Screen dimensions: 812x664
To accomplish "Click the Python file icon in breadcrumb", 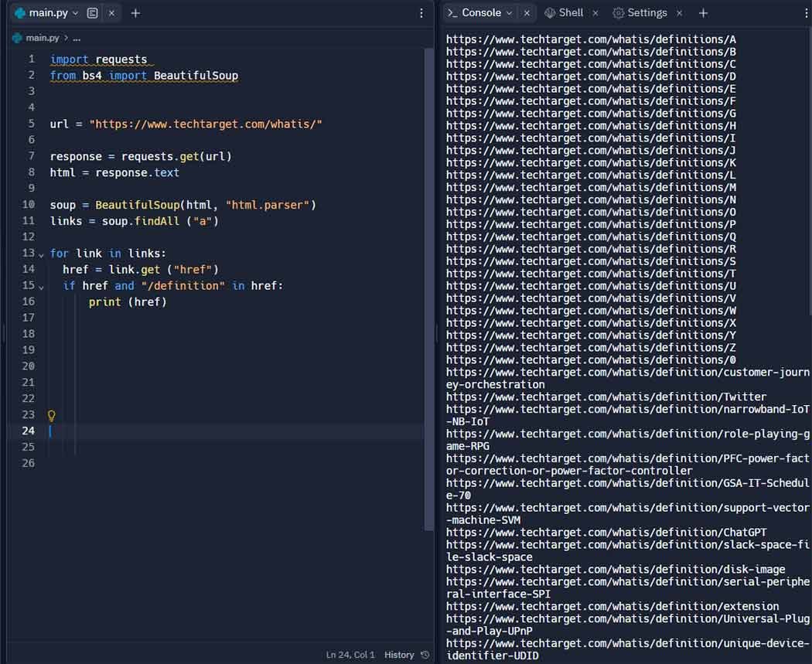I will [x=17, y=37].
